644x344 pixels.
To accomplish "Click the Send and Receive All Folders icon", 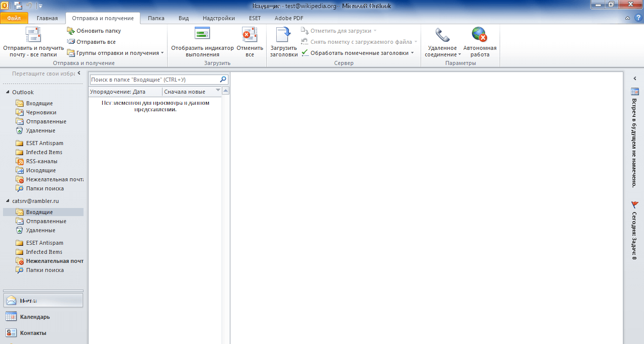I will click(x=33, y=35).
